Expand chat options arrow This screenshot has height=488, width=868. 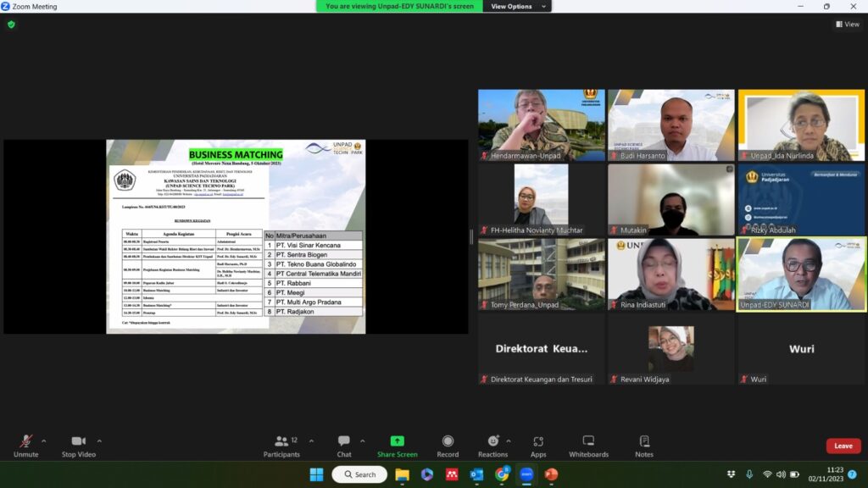[x=362, y=441]
